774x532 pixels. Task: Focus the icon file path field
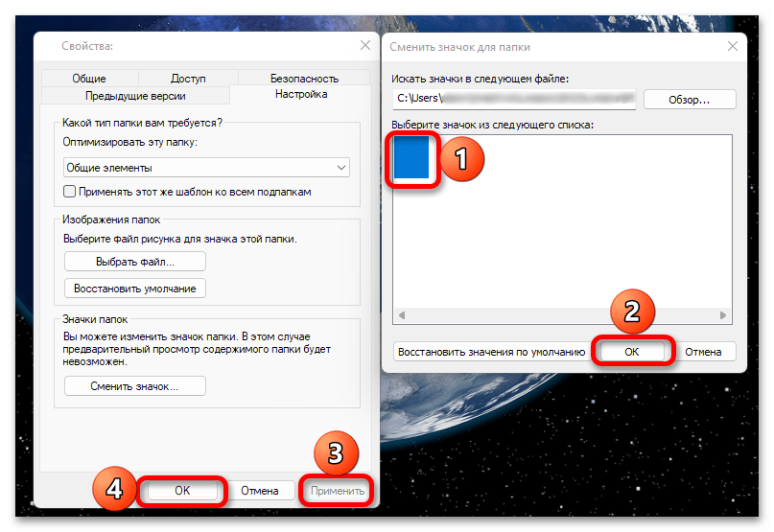tap(514, 99)
